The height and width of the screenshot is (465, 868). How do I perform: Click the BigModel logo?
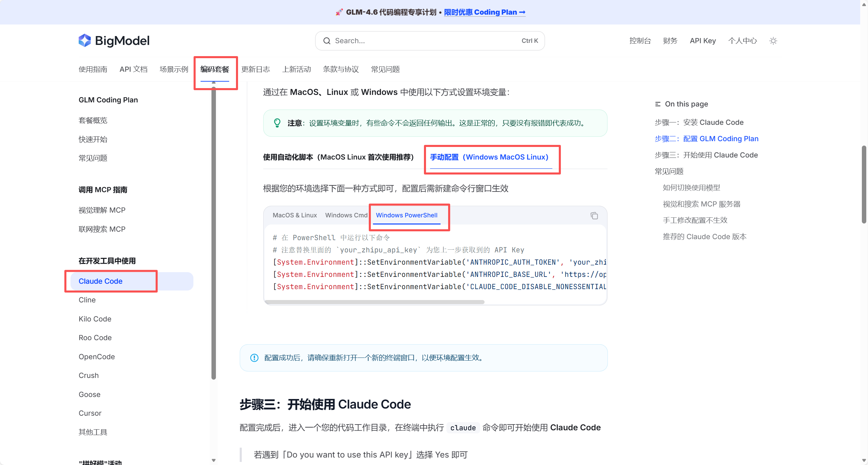coord(114,40)
